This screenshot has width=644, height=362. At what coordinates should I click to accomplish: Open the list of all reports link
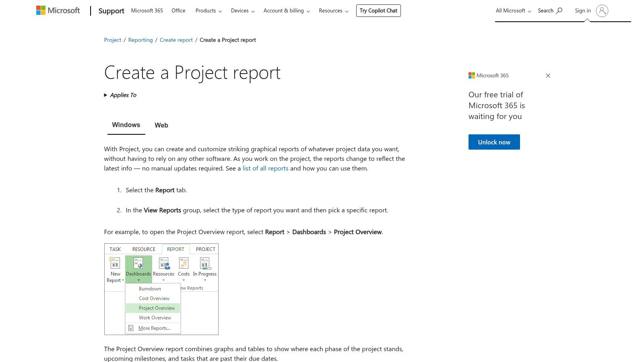click(265, 169)
